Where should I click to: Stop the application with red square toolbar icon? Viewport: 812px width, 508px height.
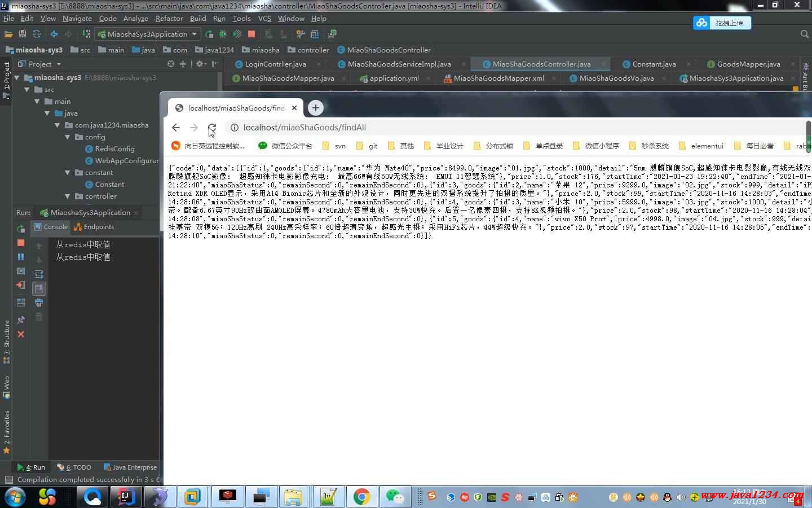251,34
